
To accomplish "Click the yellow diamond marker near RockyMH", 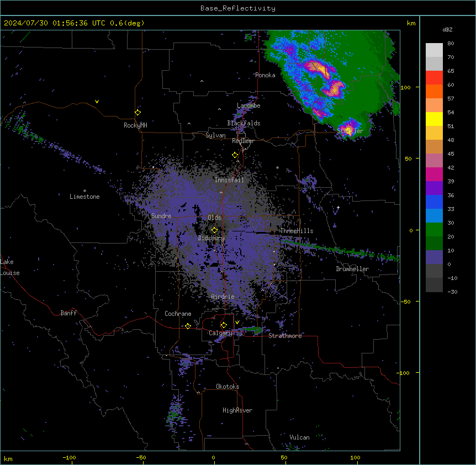I will [x=137, y=113].
